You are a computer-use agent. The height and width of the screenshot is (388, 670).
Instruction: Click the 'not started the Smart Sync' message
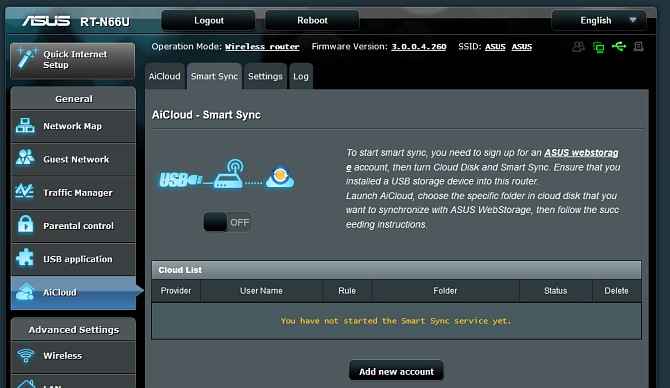tap(396, 321)
